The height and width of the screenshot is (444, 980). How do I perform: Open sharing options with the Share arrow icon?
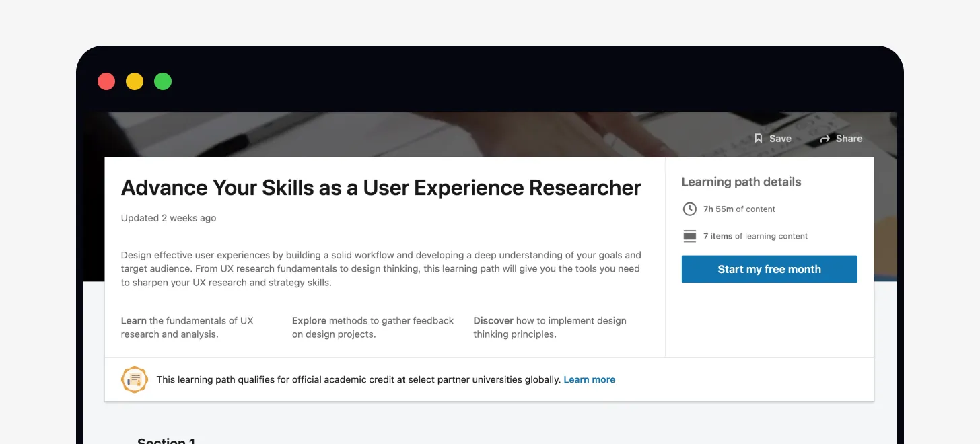[x=841, y=138]
